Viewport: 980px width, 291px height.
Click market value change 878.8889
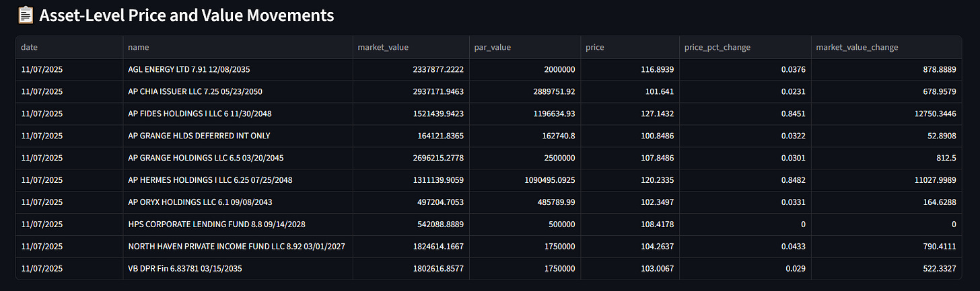coord(886,69)
